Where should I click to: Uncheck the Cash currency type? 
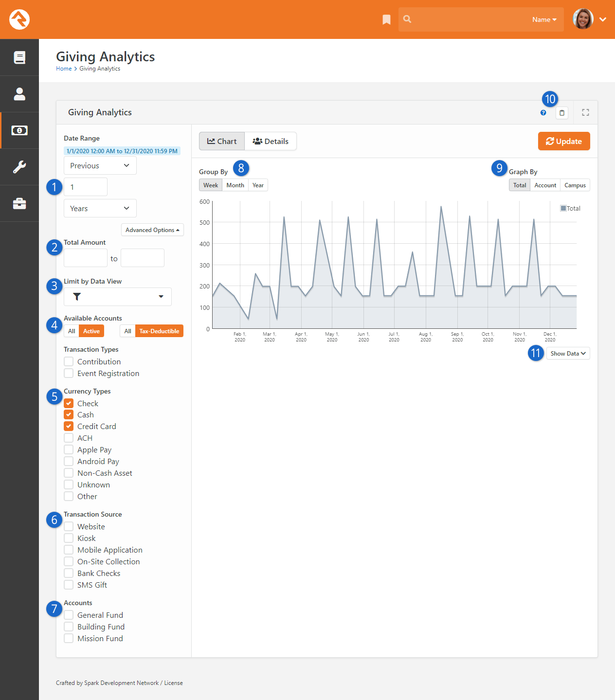pos(69,414)
